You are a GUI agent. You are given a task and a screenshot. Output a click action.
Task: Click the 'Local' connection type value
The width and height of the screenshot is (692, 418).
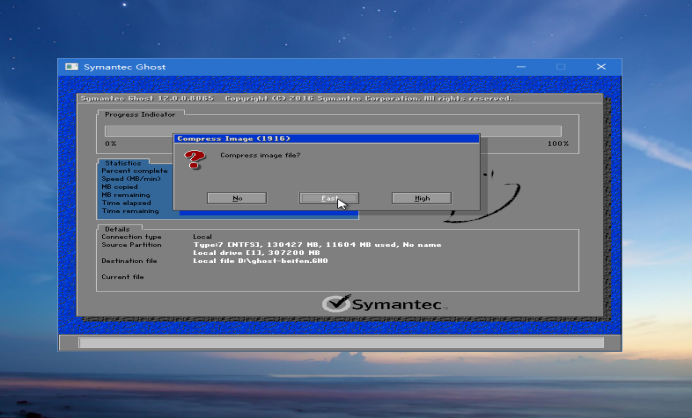click(202, 237)
